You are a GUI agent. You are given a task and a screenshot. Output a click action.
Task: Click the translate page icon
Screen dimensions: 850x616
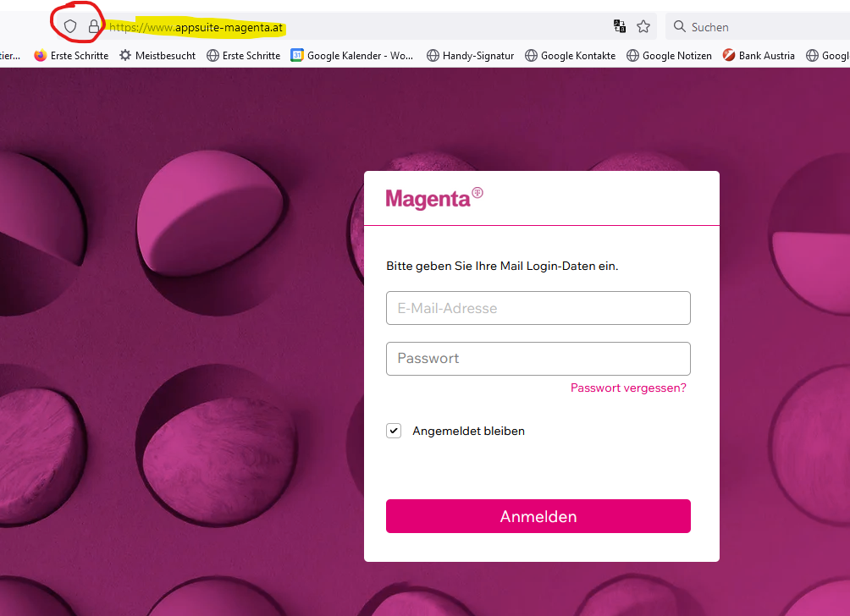[x=620, y=26]
